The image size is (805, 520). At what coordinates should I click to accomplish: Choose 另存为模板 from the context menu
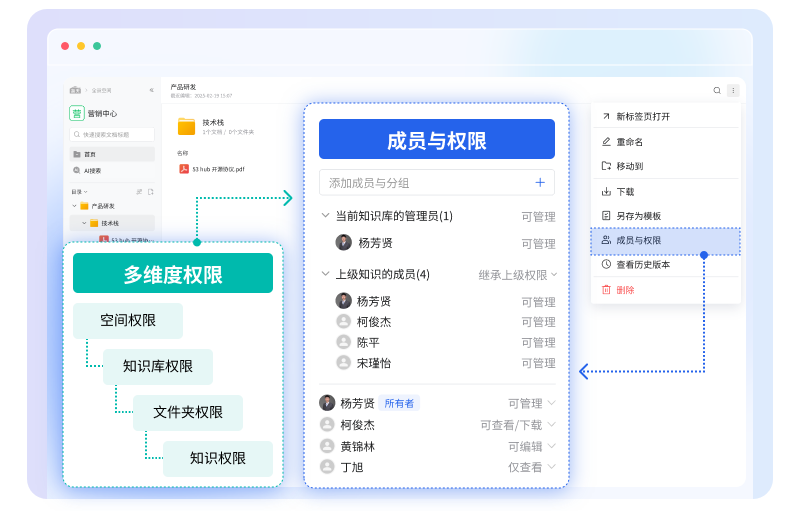[665, 216]
